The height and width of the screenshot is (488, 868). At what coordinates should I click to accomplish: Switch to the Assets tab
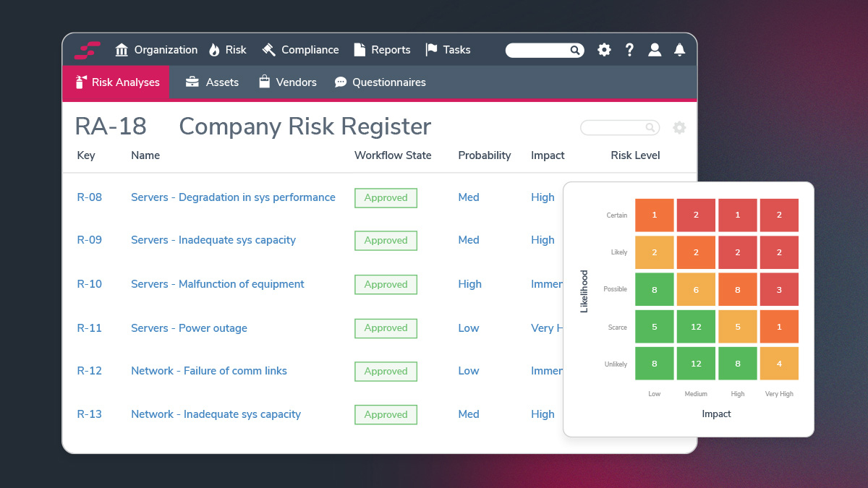point(212,82)
